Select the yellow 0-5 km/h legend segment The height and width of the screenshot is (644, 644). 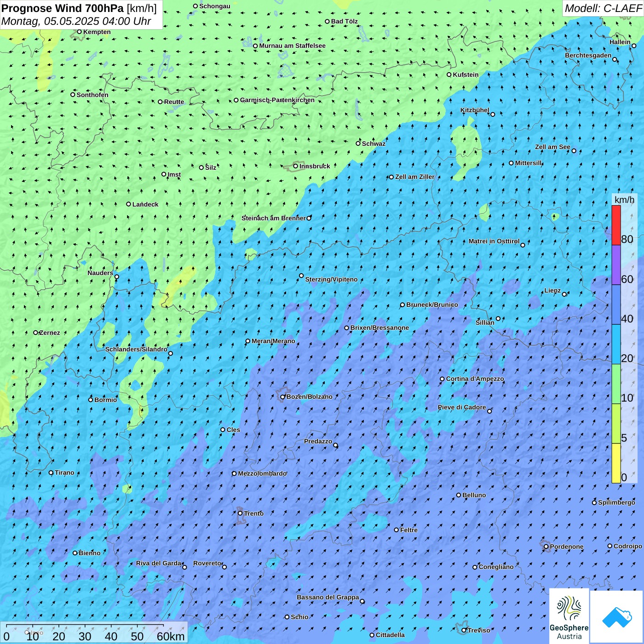[x=616, y=463]
